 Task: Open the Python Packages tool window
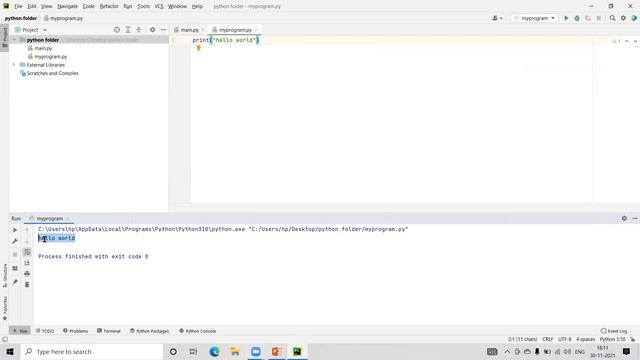(x=149, y=331)
